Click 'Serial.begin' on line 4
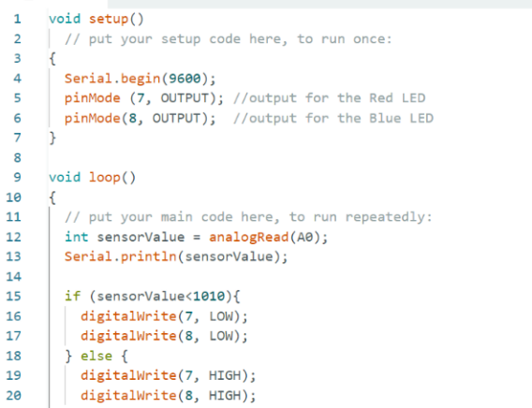This screenshot has height=408, width=532. pyautogui.click(x=112, y=79)
